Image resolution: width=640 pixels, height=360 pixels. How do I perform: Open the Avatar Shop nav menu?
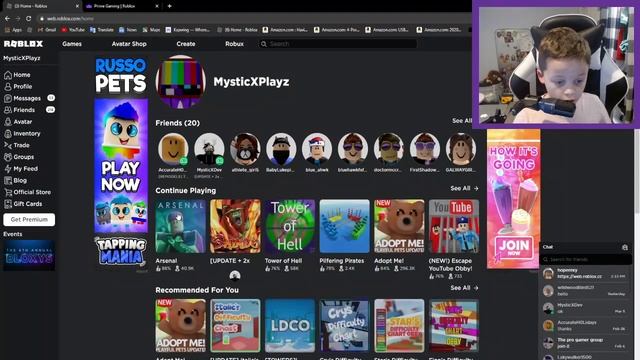(129, 44)
